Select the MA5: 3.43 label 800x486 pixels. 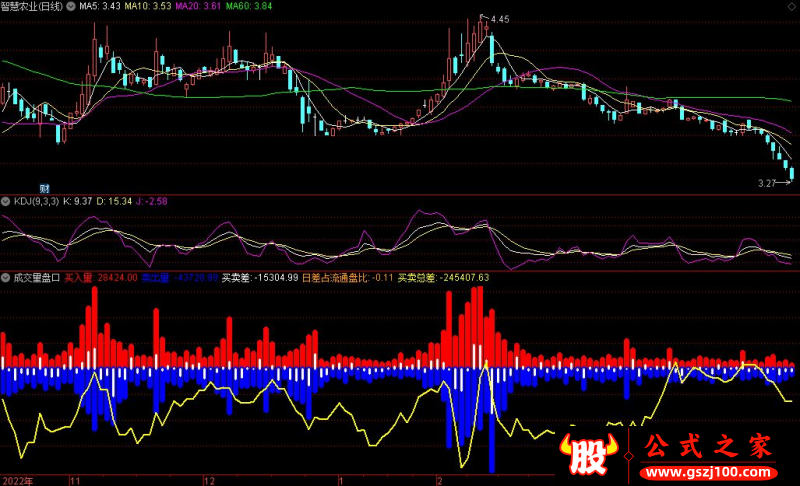(x=99, y=7)
